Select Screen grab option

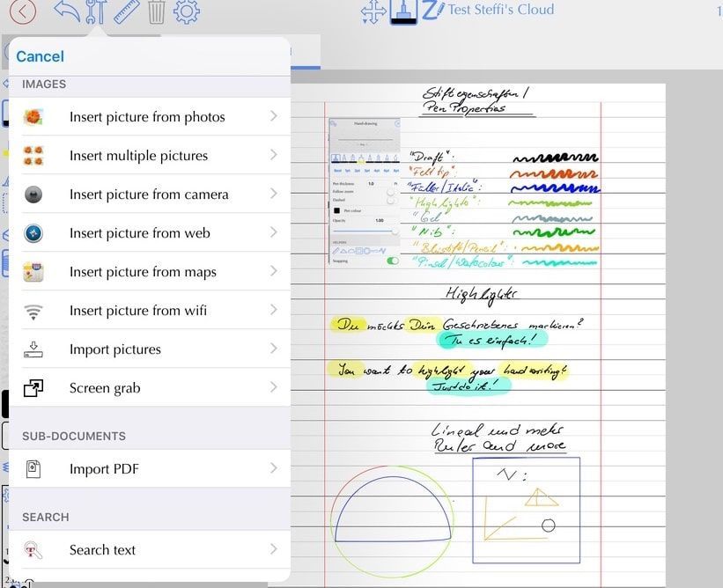pyautogui.click(x=105, y=388)
